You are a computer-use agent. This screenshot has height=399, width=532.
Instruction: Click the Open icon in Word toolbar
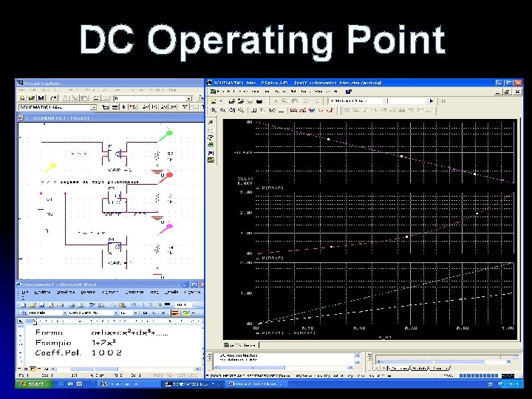tap(33, 304)
